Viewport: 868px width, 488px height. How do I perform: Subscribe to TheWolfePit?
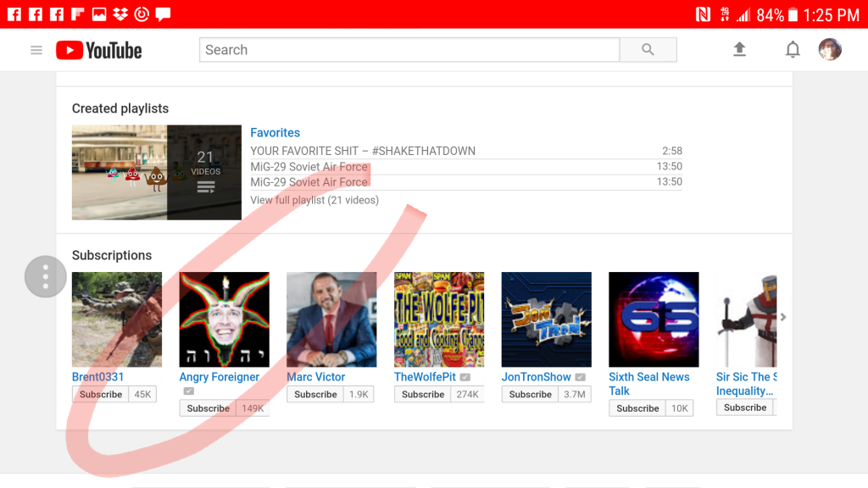point(423,395)
